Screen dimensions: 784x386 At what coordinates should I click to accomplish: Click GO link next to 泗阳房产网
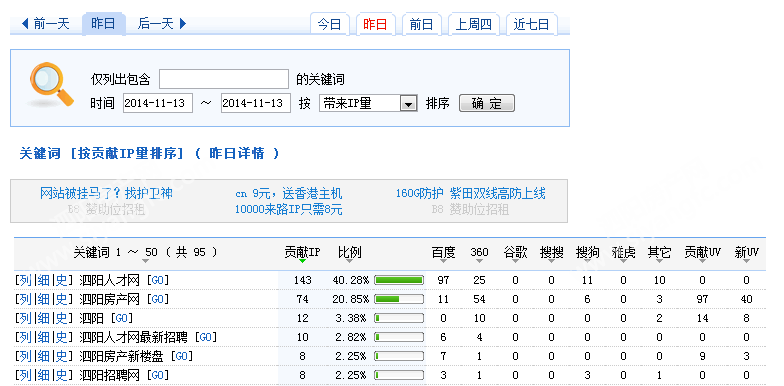click(158, 300)
